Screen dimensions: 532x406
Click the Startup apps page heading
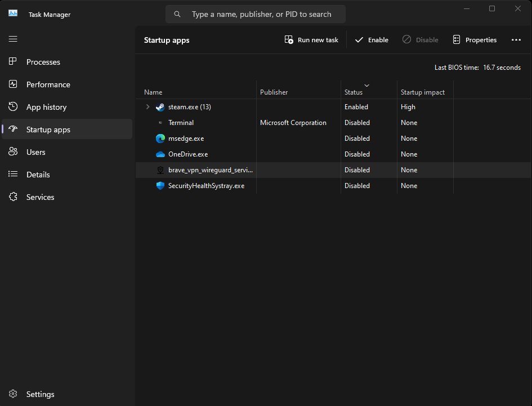167,40
